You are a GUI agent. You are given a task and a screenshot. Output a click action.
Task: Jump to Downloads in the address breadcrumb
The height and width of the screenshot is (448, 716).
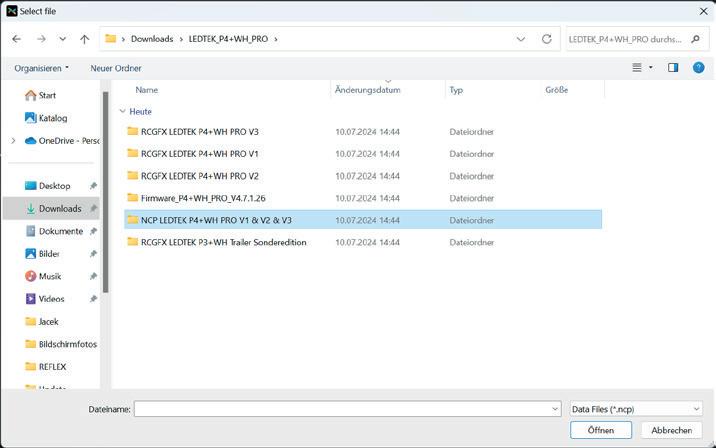152,39
